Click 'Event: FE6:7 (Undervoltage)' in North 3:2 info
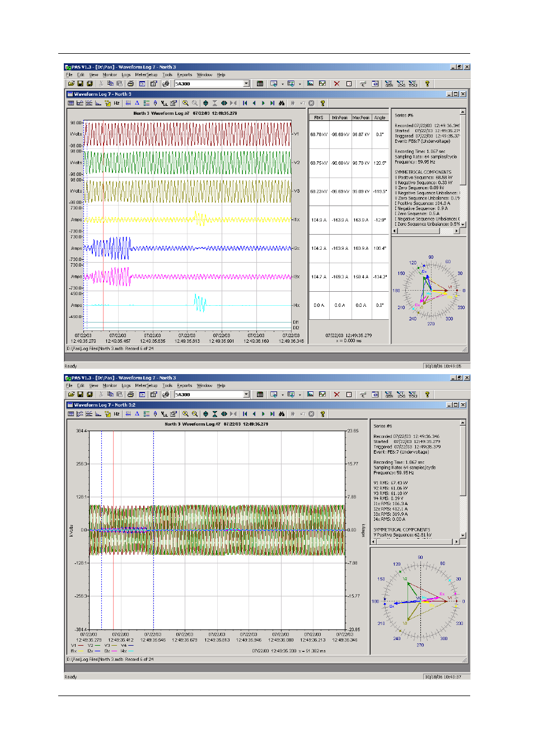Image resolution: width=534 pixels, height=756 pixels. (x=401, y=452)
